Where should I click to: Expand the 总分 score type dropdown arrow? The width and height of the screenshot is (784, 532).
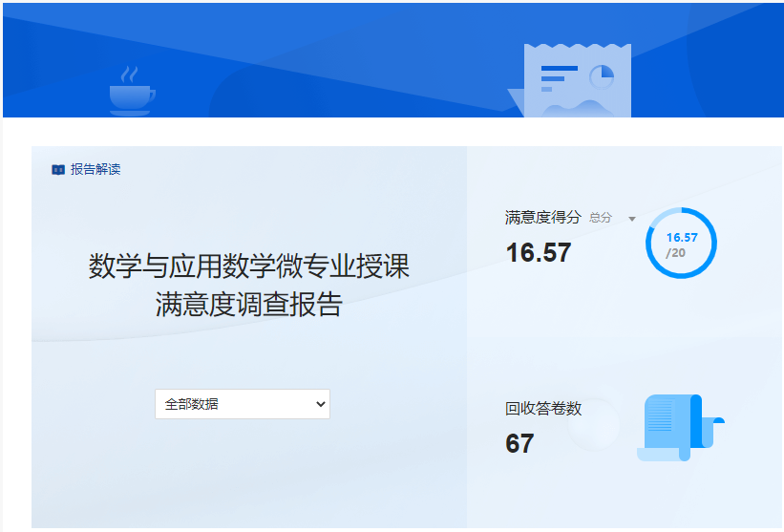tap(632, 219)
